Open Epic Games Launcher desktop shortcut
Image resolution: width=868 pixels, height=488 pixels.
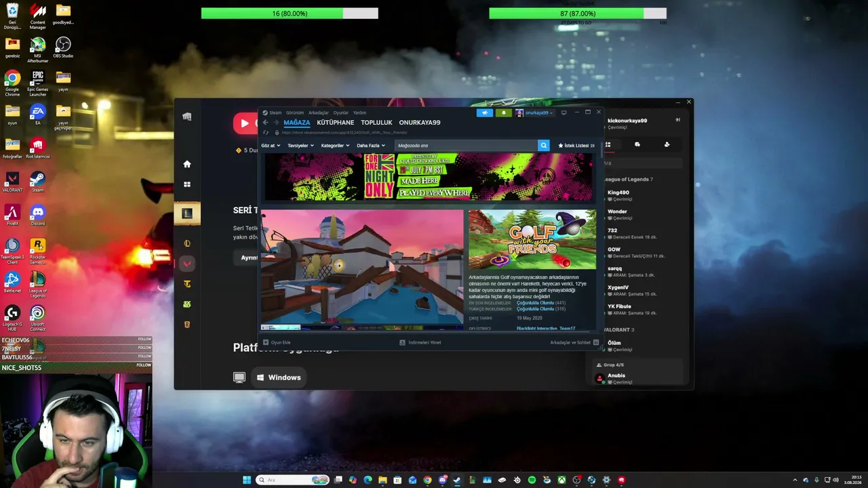tap(38, 83)
